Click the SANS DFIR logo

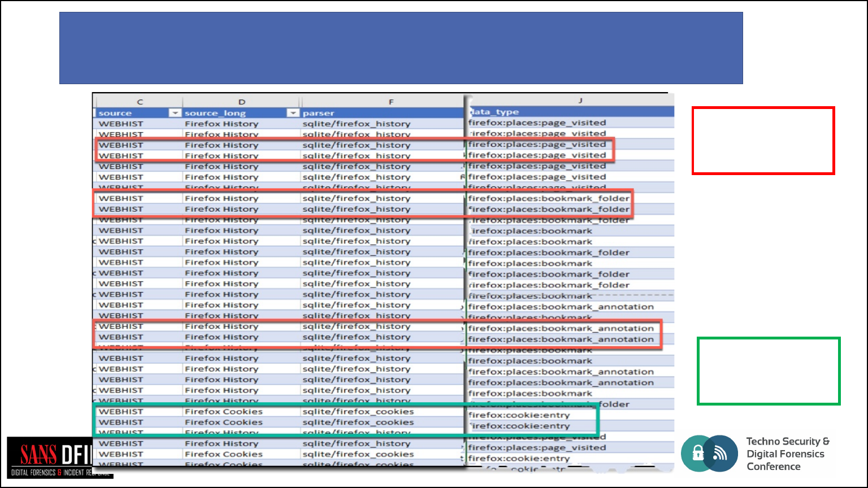[x=60, y=458]
